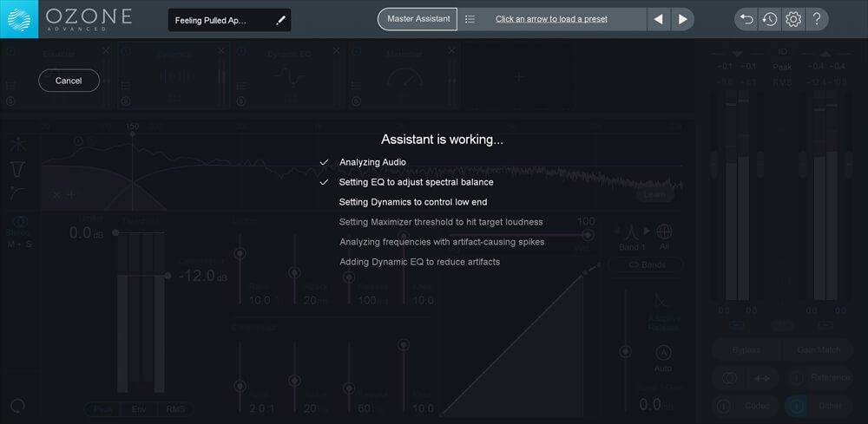
Task: Click the undo icon
Action: (x=746, y=19)
